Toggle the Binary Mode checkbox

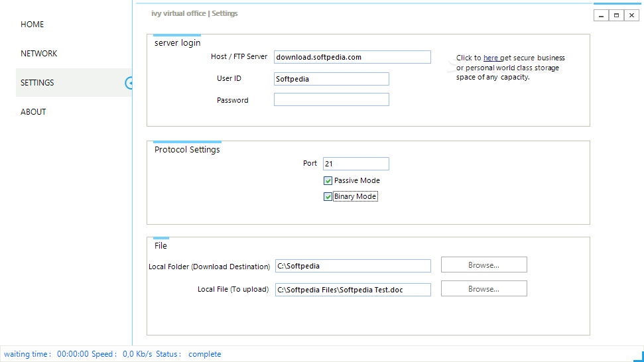point(328,197)
